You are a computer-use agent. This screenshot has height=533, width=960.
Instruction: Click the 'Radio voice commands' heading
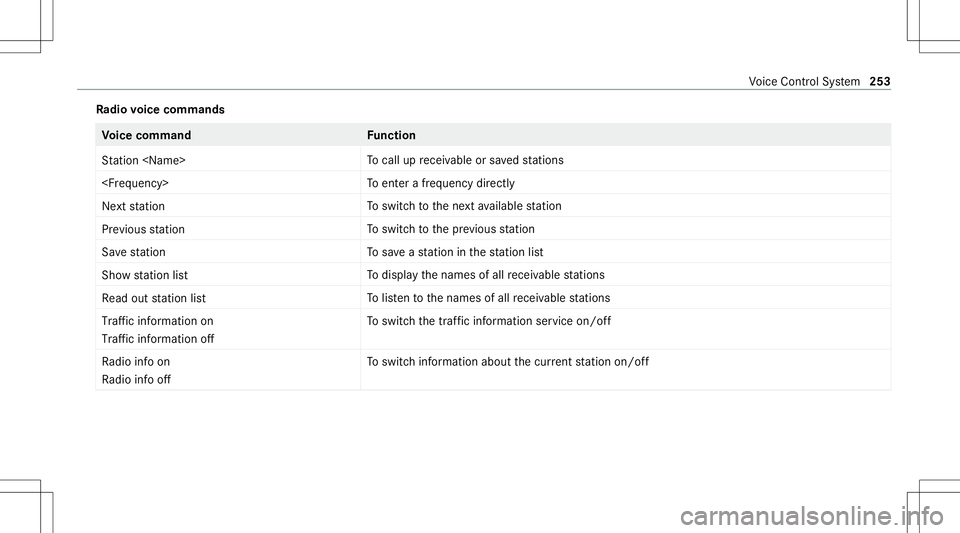click(160, 110)
